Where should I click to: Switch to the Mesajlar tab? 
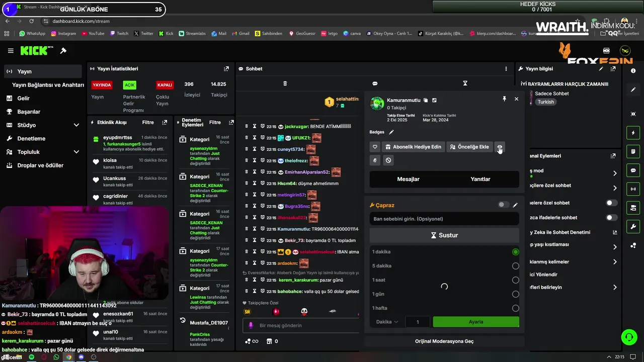[408, 179]
